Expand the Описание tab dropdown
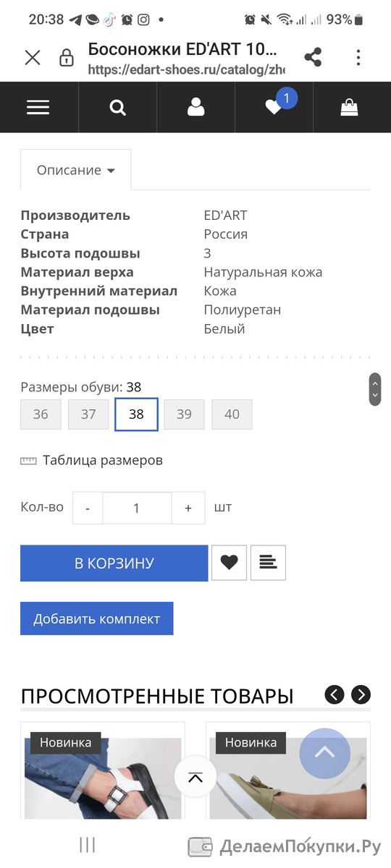The width and height of the screenshot is (391, 868). [76, 170]
